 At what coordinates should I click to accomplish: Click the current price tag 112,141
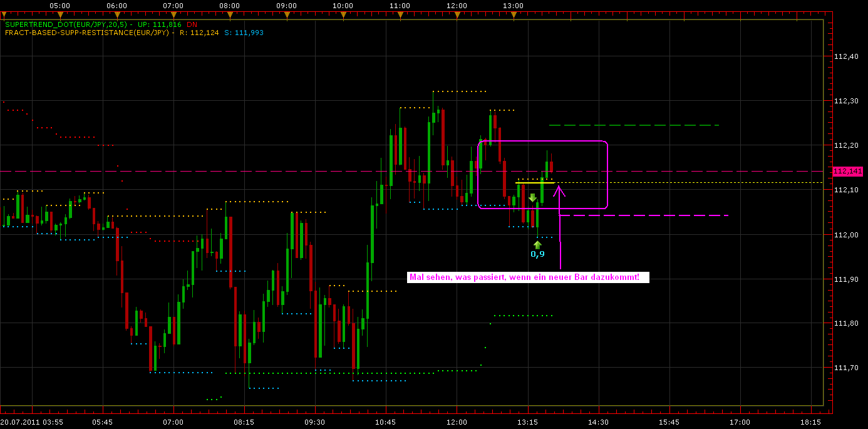(x=847, y=170)
